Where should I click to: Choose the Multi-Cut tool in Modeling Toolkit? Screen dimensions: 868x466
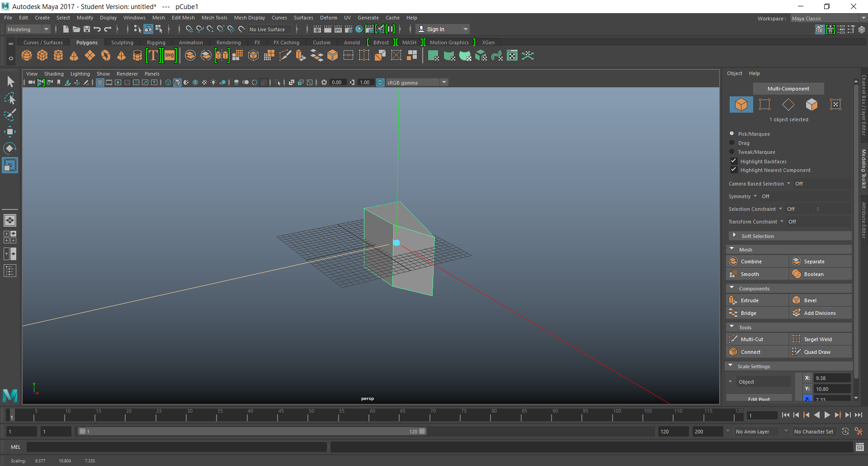coord(751,339)
